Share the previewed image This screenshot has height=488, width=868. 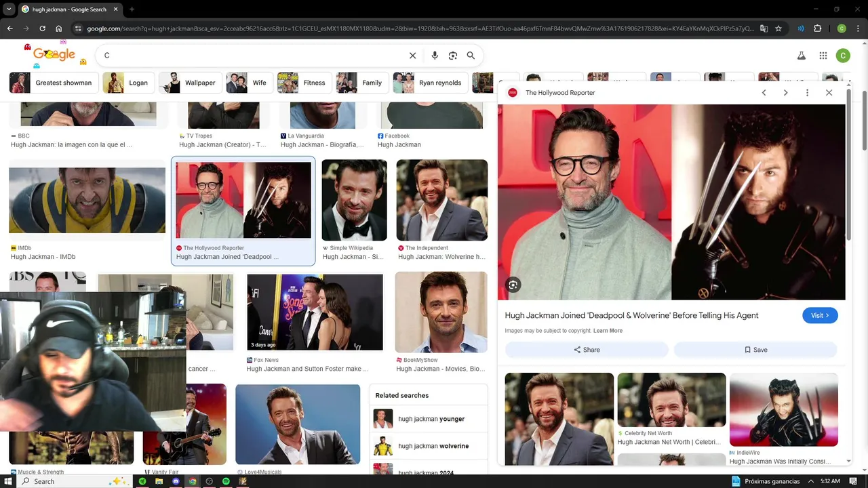point(587,350)
